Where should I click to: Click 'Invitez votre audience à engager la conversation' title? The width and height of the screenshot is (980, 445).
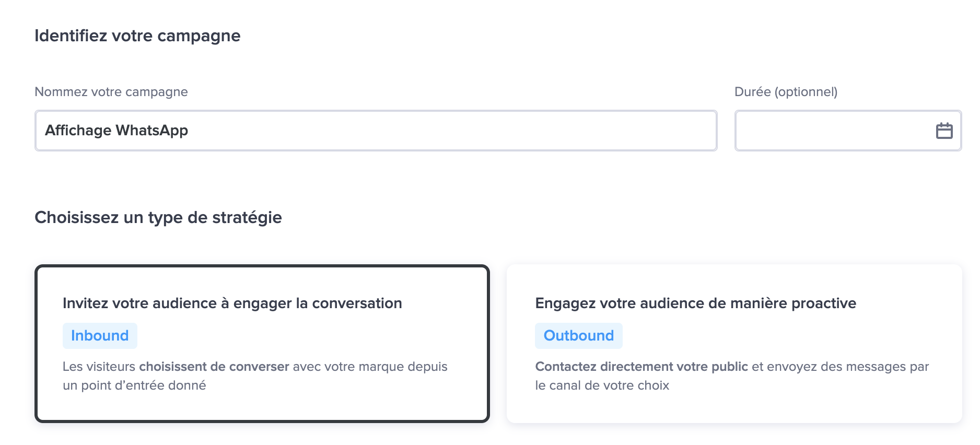pyautogui.click(x=232, y=303)
